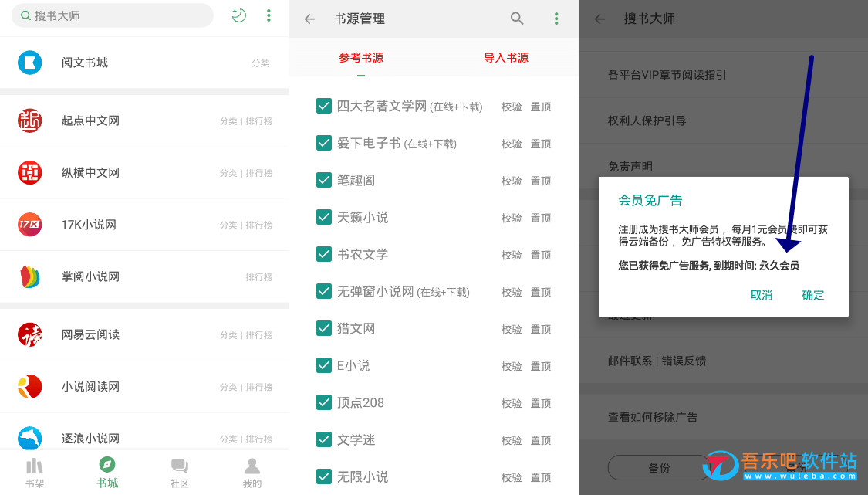The width and height of the screenshot is (868, 495).
Task: Tap the 17K小说网 logo icon
Action: point(30,225)
